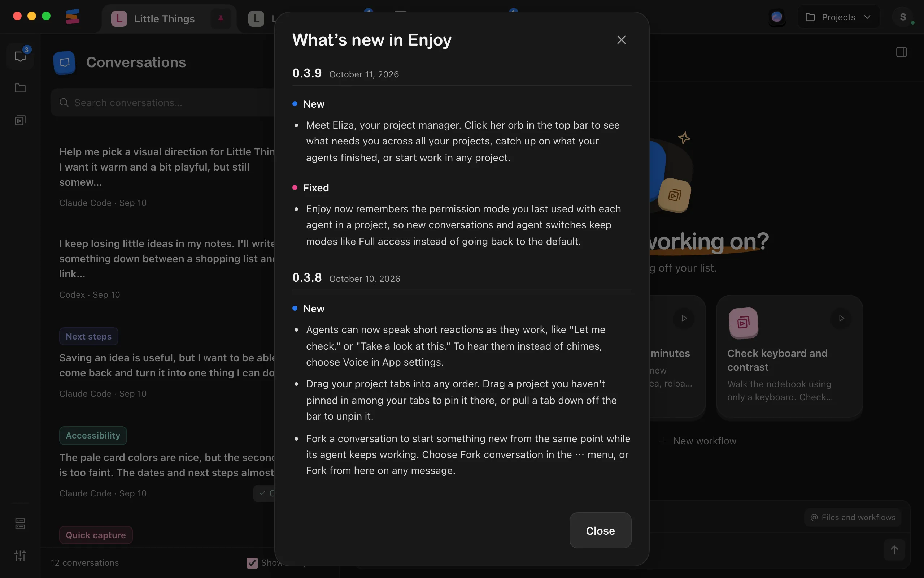Click '12 conversations' count text
Image resolution: width=924 pixels, height=578 pixels.
pyautogui.click(x=85, y=563)
